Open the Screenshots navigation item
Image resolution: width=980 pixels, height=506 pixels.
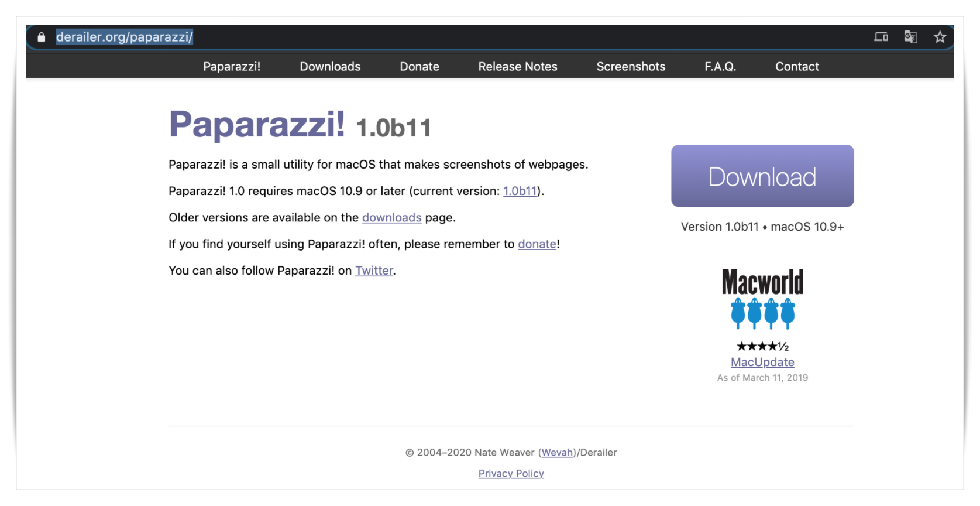click(631, 67)
